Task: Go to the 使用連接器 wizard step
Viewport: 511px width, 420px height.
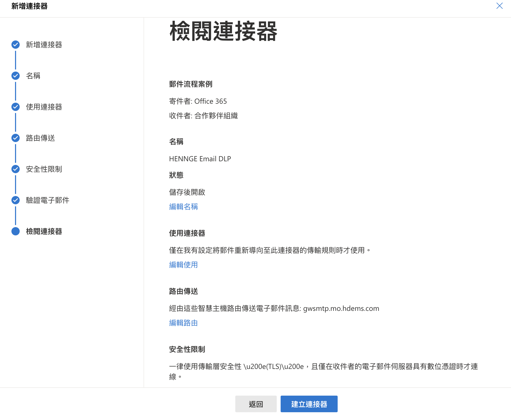Action: [x=44, y=107]
